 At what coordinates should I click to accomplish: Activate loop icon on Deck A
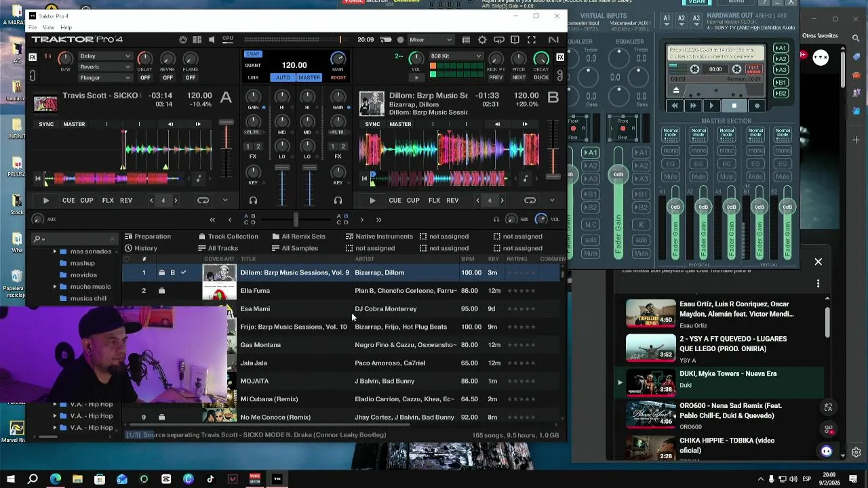coord(203,201)
